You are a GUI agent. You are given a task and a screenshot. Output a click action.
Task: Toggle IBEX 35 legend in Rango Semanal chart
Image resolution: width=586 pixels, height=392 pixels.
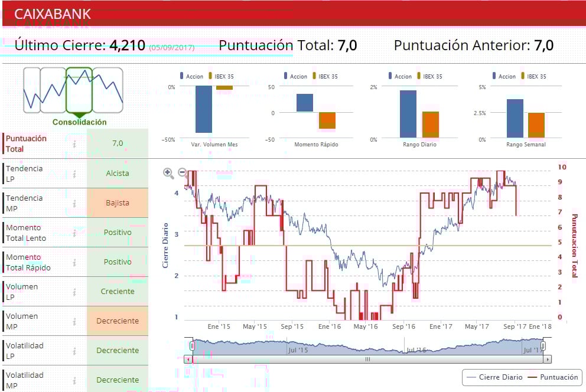pyautogui.click(x=533, y=76)
